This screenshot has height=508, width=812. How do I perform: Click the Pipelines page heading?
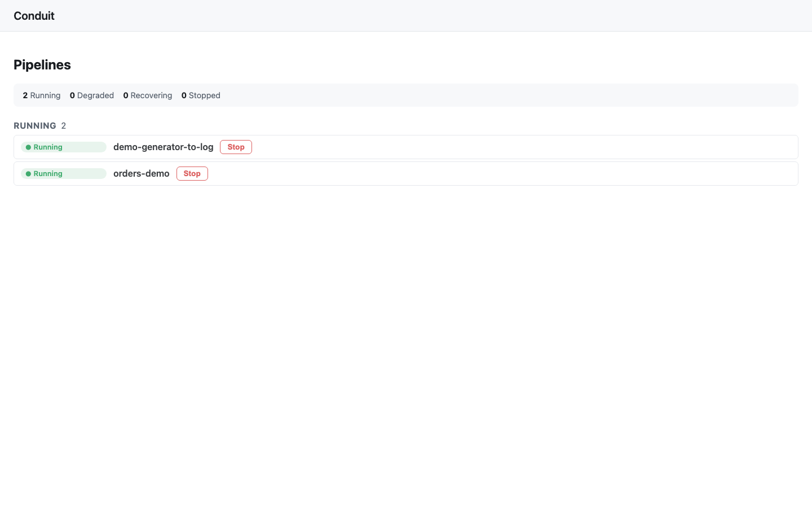pos(42,65)
